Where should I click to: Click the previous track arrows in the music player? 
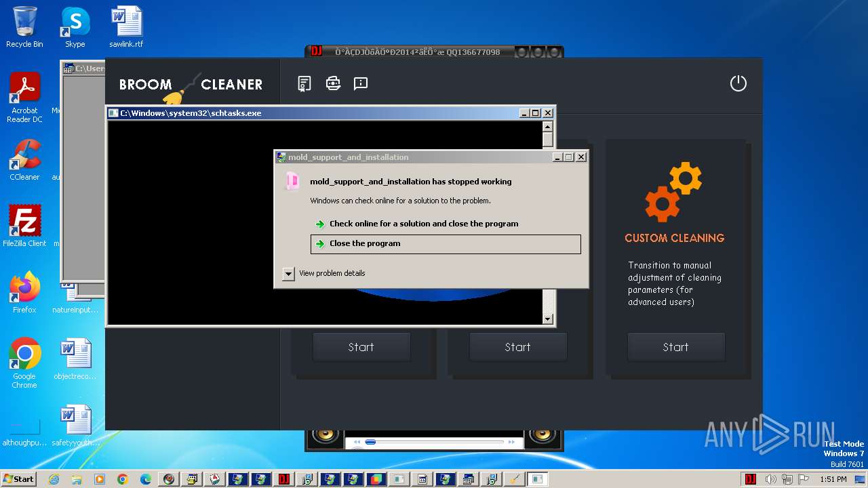click(x=357, y=442)
